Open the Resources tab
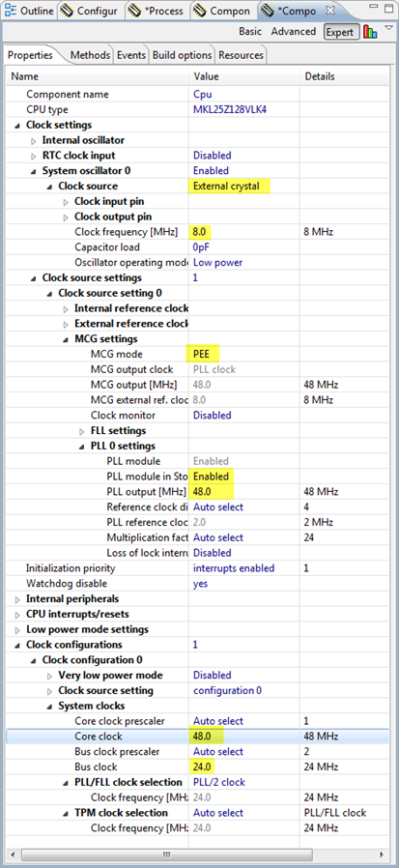 point(241,55)
